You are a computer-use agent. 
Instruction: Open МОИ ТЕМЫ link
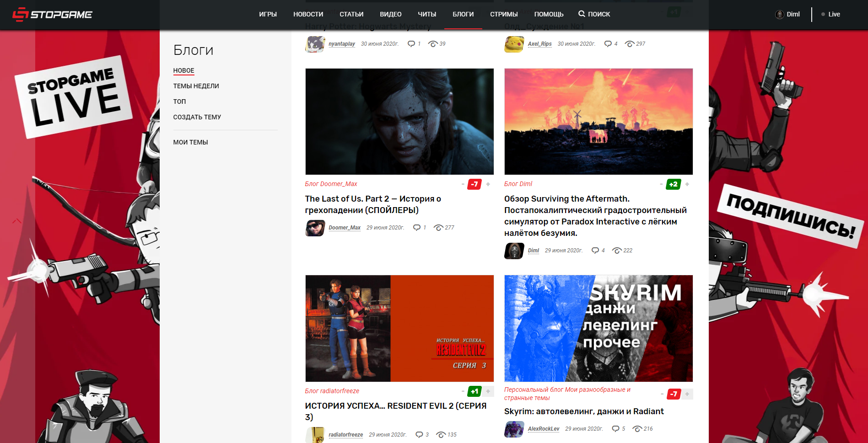(x=190, y=142)
